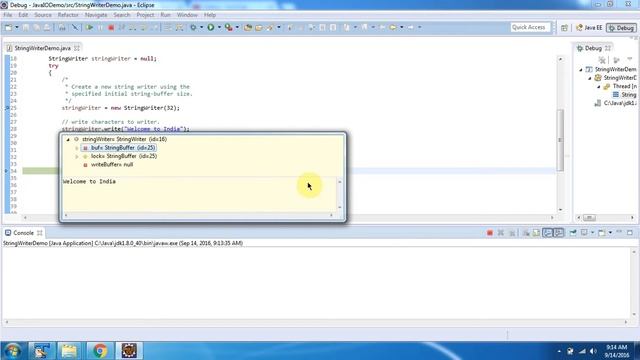Select the C:\Java\jdk process entry in Debug view

point(616,103)
